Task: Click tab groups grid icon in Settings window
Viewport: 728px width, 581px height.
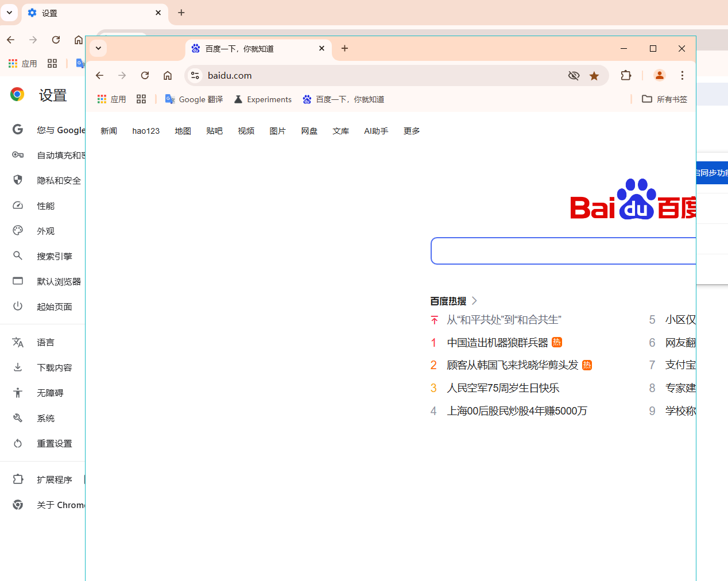Action: click(x=52, y=64)
